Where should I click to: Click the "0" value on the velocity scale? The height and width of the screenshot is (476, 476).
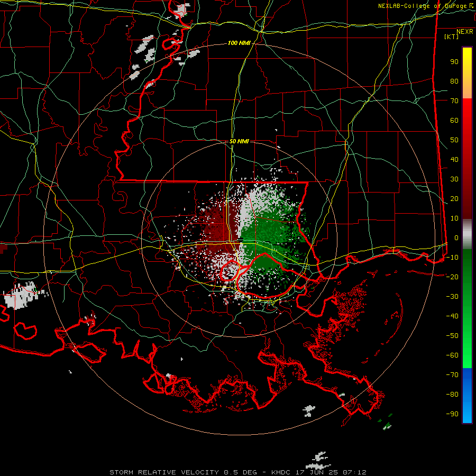(456, 237)
